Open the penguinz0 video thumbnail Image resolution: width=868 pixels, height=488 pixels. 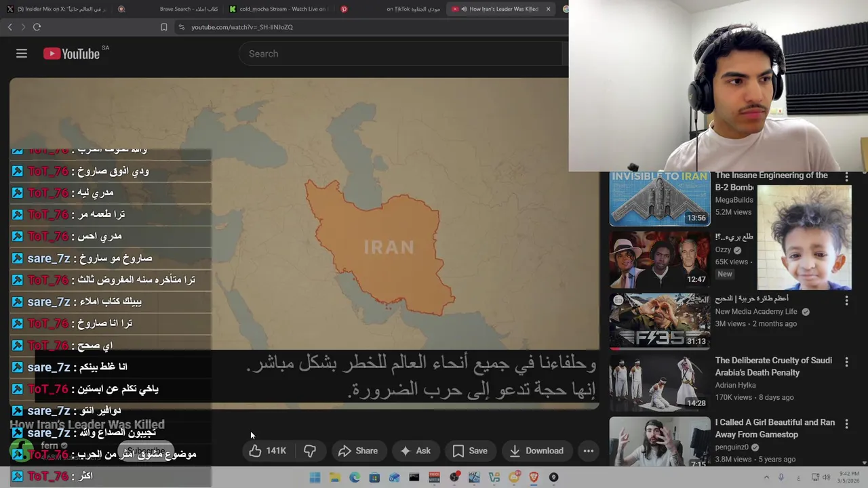point(660,442)
